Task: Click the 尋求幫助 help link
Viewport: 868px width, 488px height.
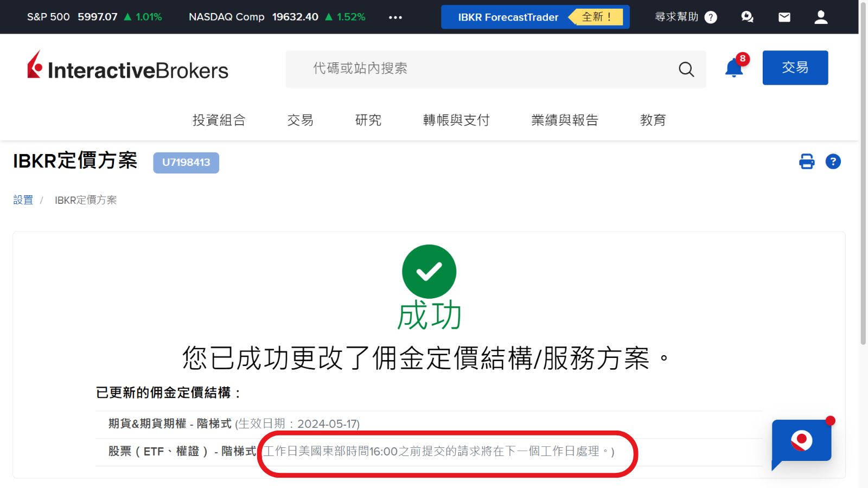Action: 685,17
